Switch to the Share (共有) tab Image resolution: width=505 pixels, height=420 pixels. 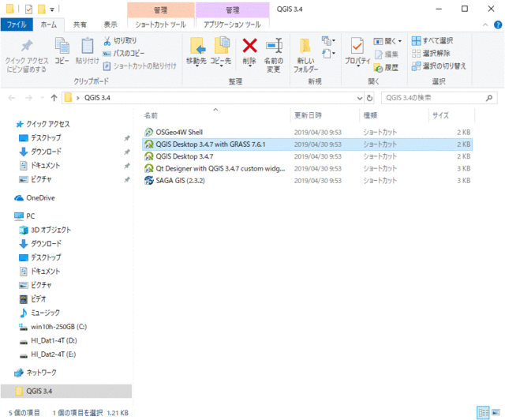(80, 24)
